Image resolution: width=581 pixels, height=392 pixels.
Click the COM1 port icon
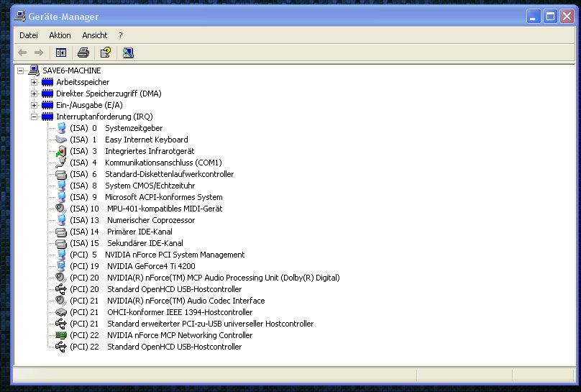pos(61,163)
